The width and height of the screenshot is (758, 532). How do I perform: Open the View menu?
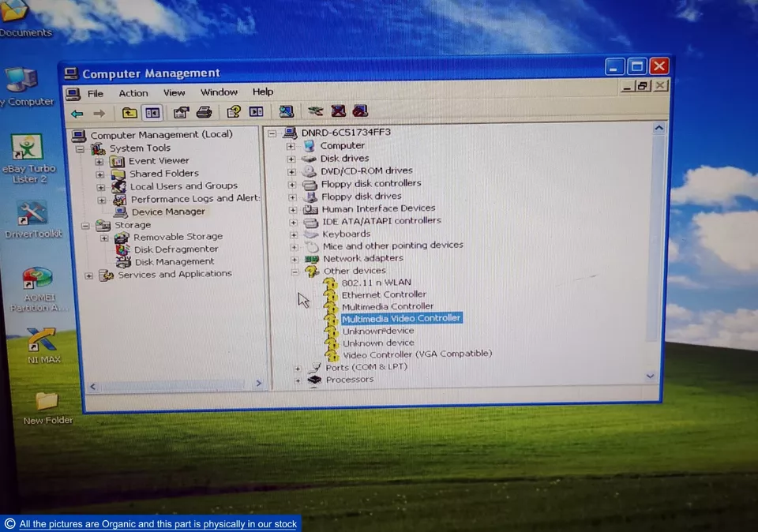point(174,92)
